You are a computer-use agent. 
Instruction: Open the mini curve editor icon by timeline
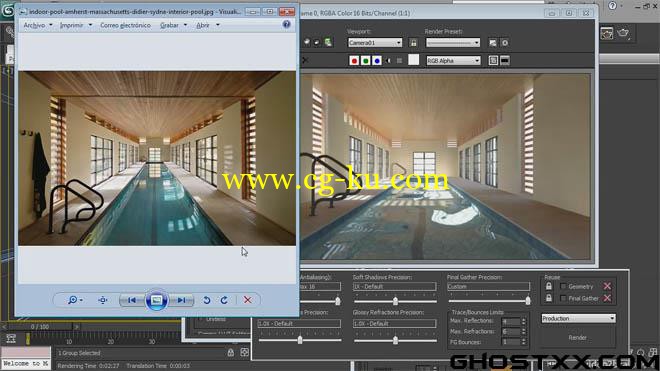[11, 339]
